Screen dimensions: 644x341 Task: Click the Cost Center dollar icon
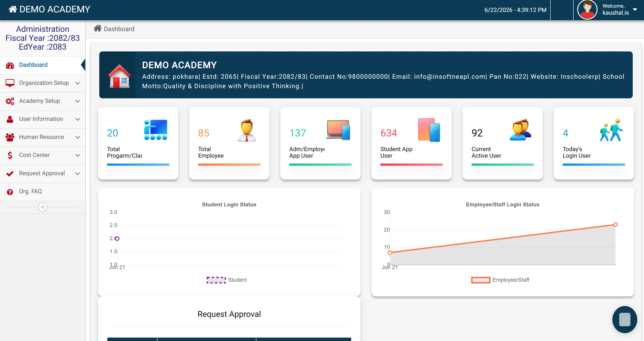[x=10, y=155]
